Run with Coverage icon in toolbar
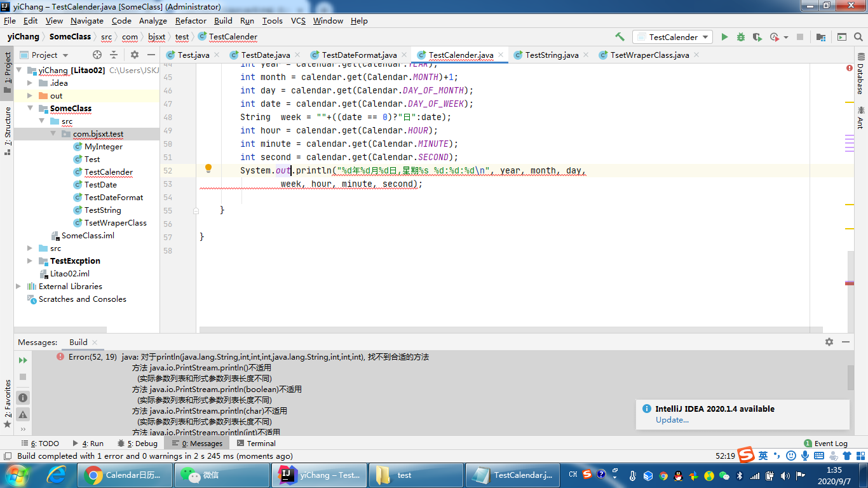The image size is (868, 488). tap(757, 37)
